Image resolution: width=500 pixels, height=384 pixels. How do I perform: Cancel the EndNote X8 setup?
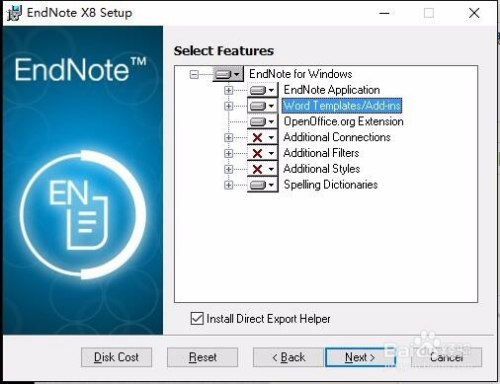click(x=446, y=357)
